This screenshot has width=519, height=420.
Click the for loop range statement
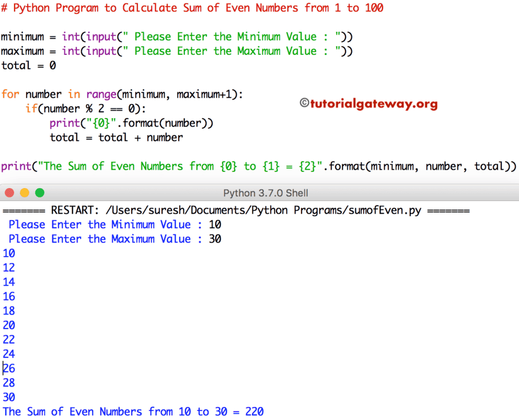(x=120, y=94)
